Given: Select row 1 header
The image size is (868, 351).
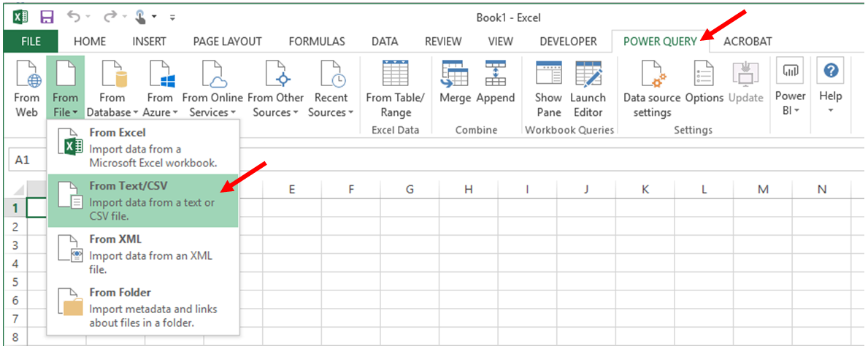Looking at the screenshot, I should tap(15, 208).
